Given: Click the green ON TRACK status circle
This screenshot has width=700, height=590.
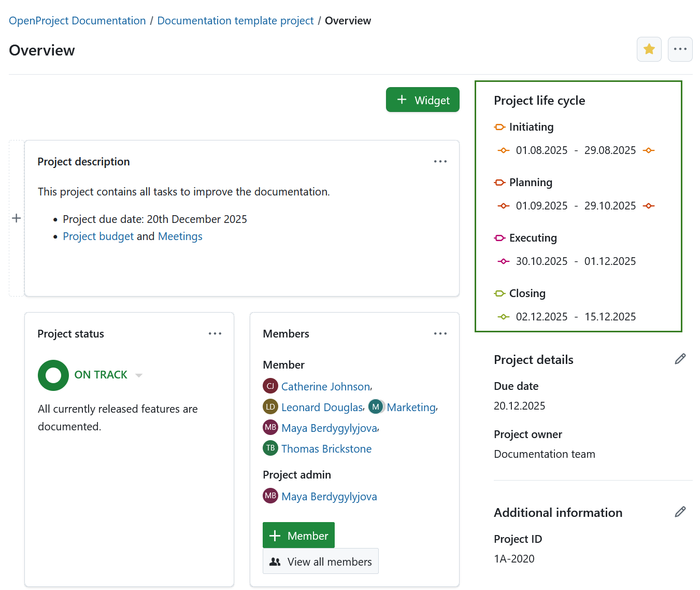Looking at the screenshot, I should [x=53, y=375].
